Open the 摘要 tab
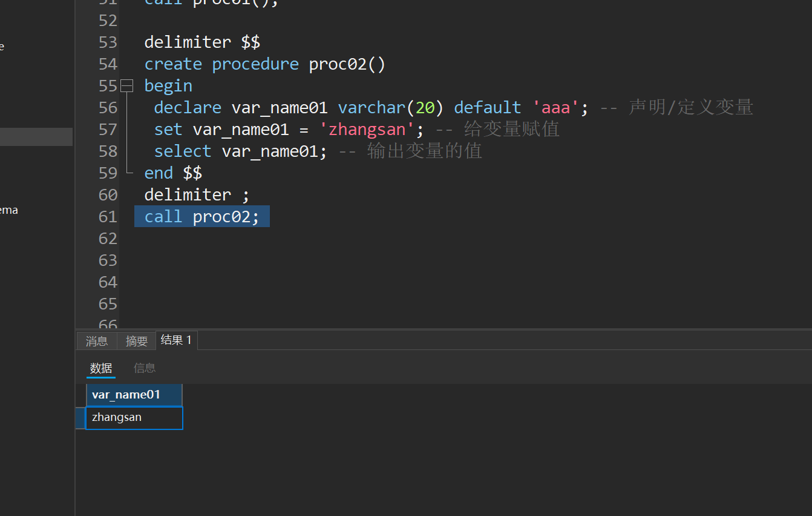Screen dimensions: 812x516 point(137,341)
